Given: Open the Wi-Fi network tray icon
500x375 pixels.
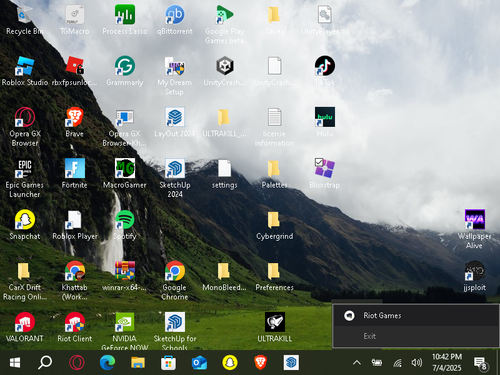Looking at the screenshot, I should (397, 363).
